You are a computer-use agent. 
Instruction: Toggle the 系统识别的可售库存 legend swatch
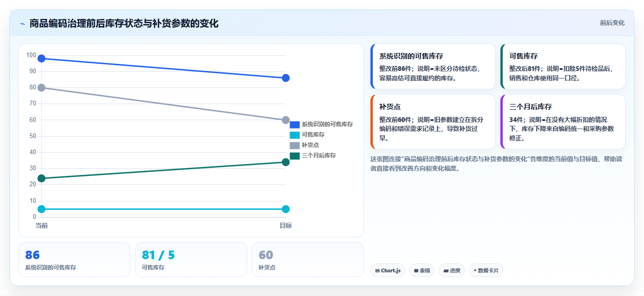pyautogui.click(x=294, y=124)
